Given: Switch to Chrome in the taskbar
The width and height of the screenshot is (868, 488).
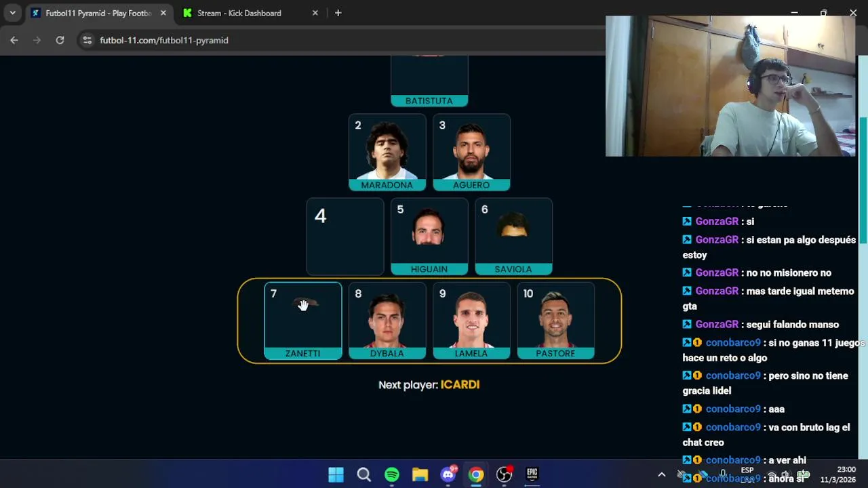Looking at the screenshot, I should pos(476,474).
